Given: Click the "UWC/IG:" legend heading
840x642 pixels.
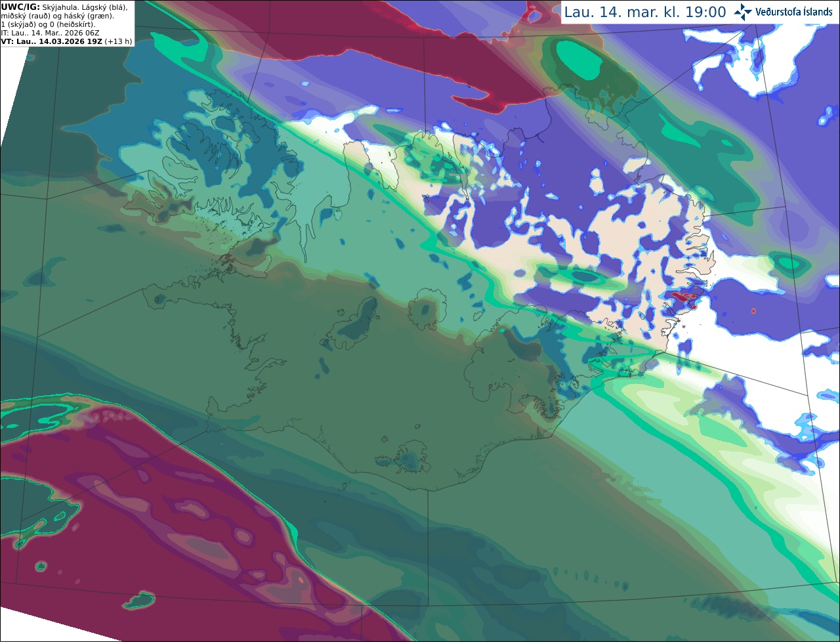Looking at the screenshot, I should (x=20, y=7).
